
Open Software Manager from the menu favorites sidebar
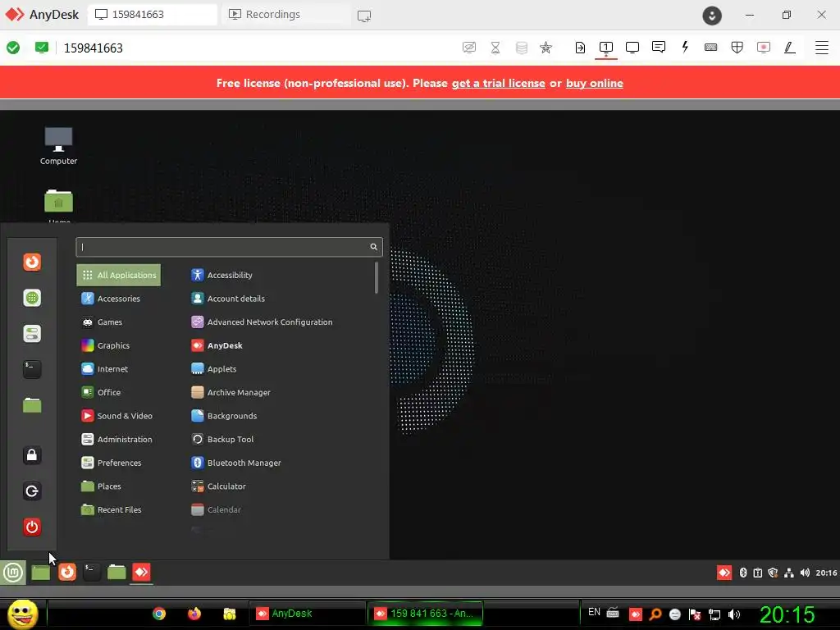point(32,298)
